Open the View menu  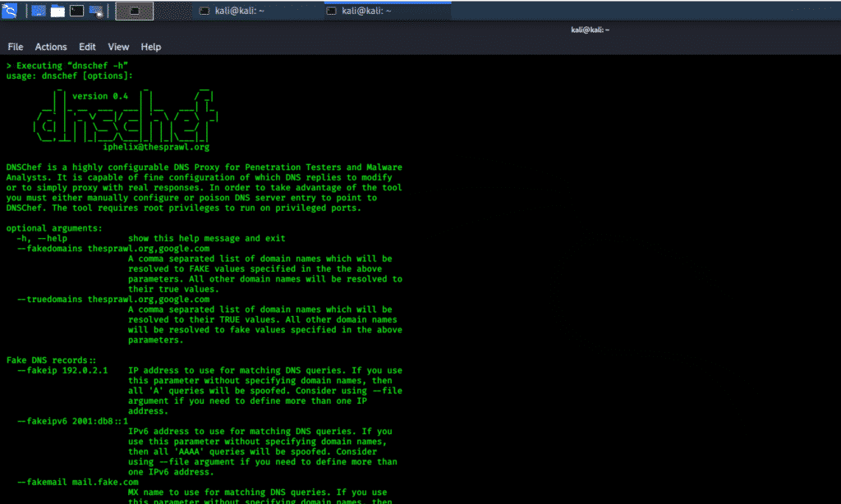(118, 47)
